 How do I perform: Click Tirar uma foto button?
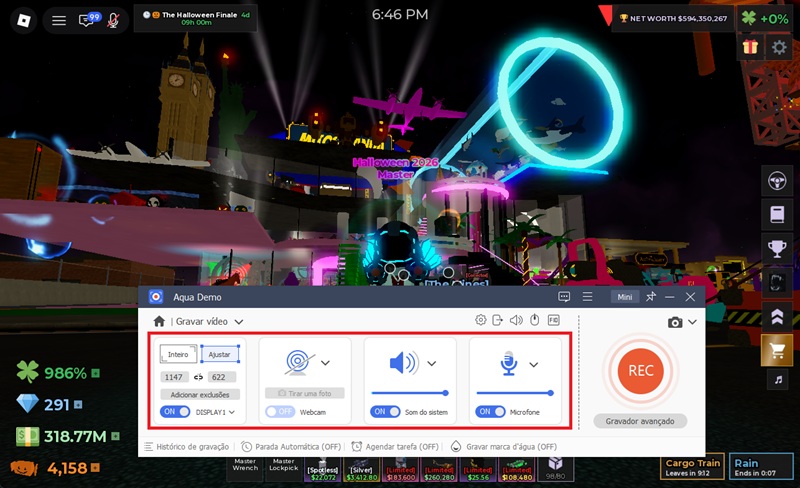[305, 393]
